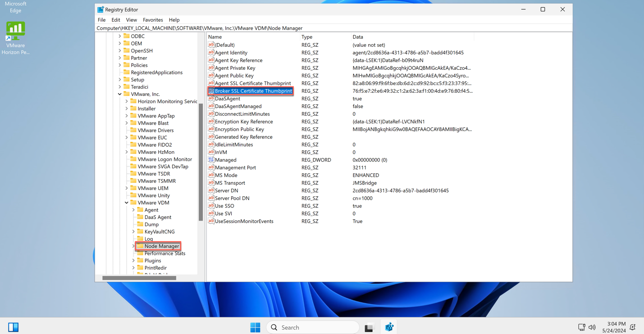Expand the OpenSSH tree node
This screenshot has width=644, height=334.
click(x=120, y=50)
